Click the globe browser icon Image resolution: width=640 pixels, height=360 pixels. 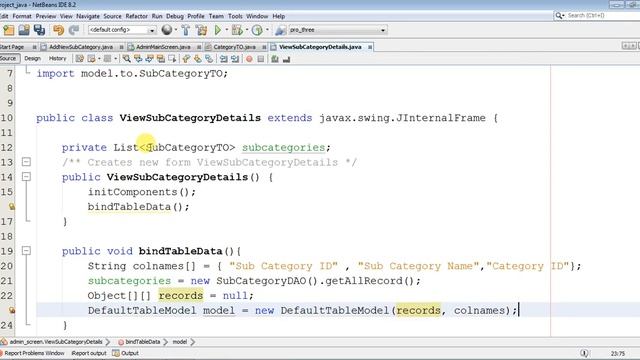[167, 30]
